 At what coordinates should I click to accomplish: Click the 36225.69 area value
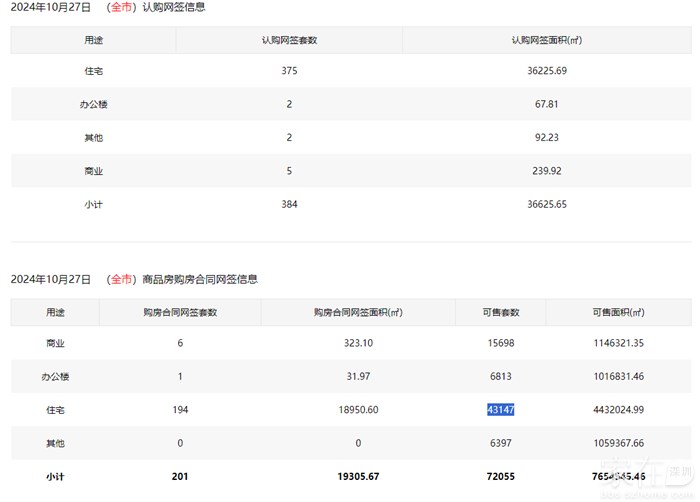point(545,71)
